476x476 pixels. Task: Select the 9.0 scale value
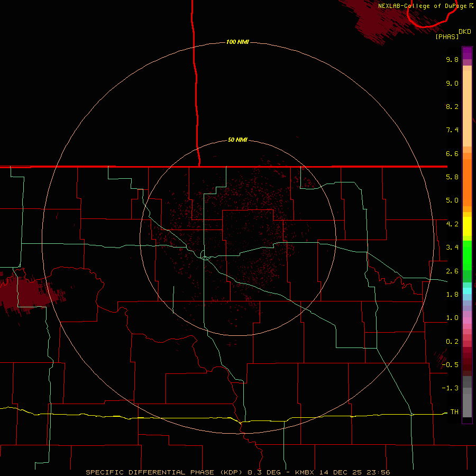(x=452, y=83)
